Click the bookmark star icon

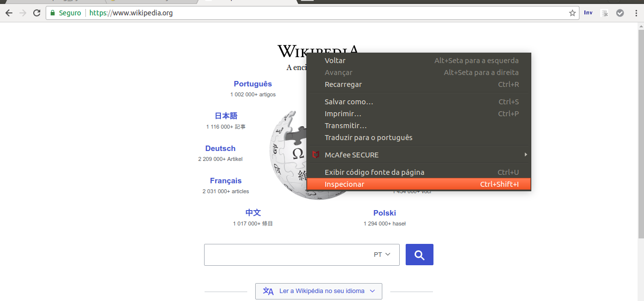(572, 13)
